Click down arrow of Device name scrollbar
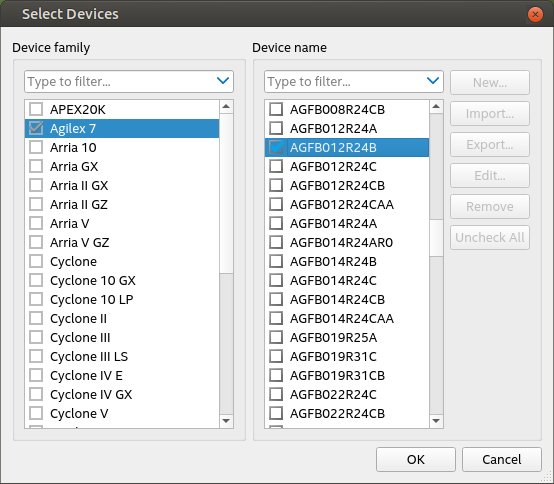The height and width of the screenshot is (484, 554). (436, 421)
